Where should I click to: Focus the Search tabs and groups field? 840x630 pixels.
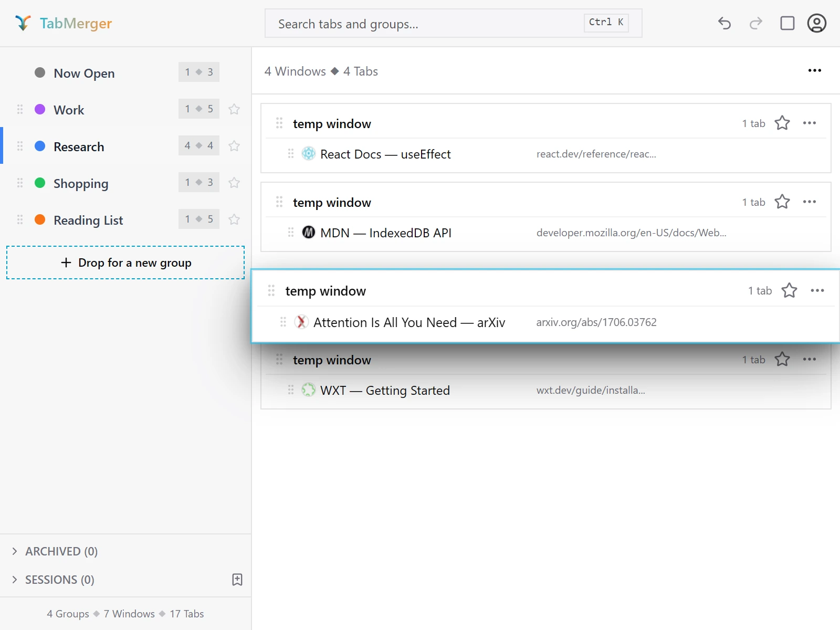[x=454, y=23]
